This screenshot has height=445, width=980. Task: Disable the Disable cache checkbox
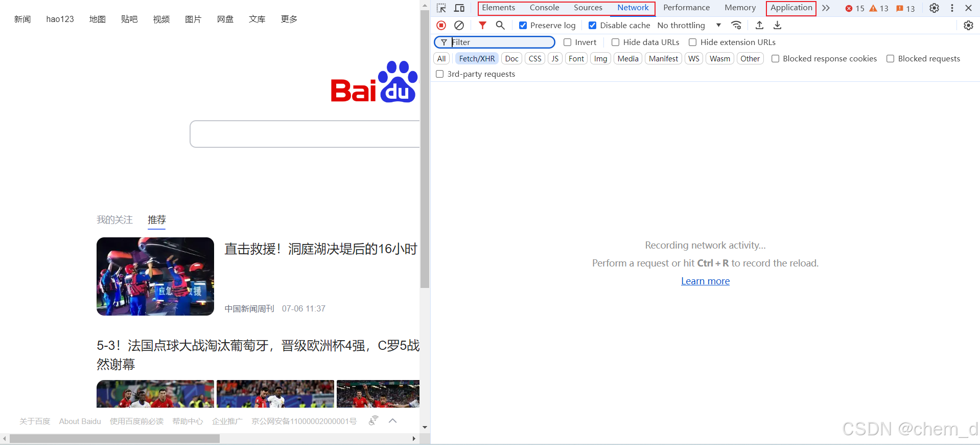pyautogui.click(x=592, y=26)
